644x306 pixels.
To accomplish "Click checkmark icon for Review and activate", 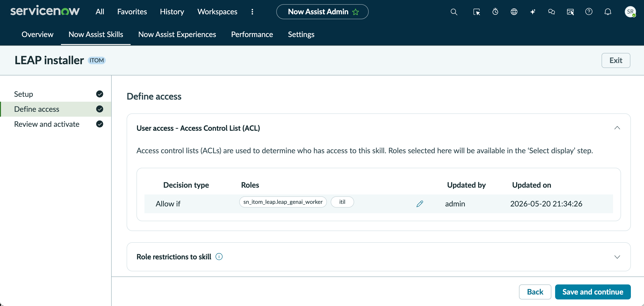I will [x=99, y=124].
